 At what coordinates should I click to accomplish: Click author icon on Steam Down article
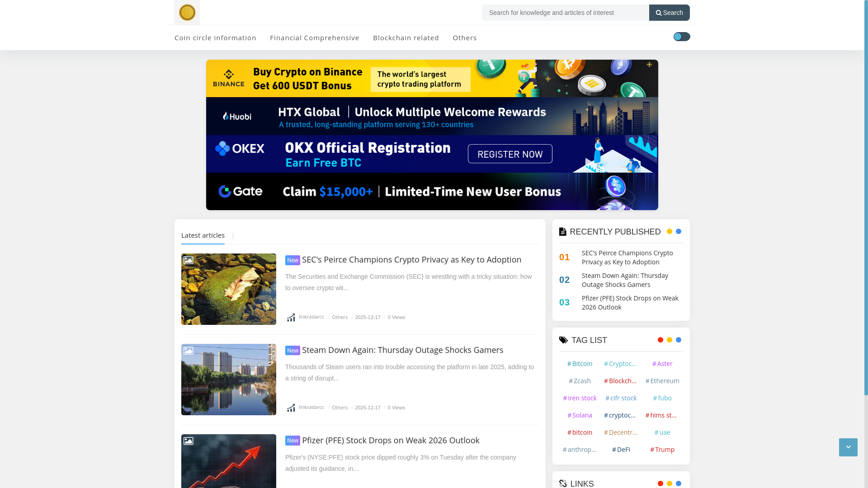click(291, 408)
